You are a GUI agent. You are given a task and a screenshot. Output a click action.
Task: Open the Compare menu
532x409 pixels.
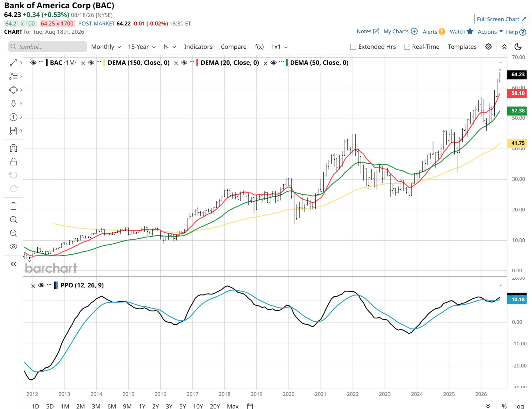pyautogui.click(x=234, y=47)
